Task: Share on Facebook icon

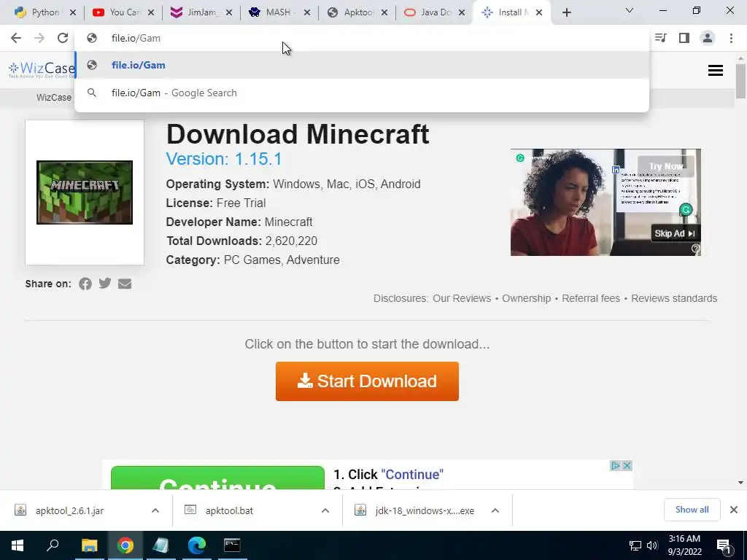Action: pyautogui.click(x=85, y=284)
